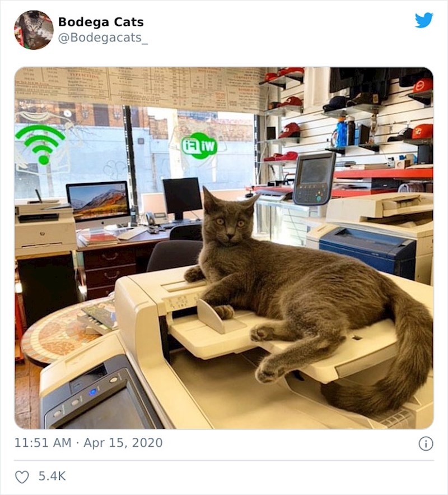The height and width of the screenshot is (495, 448).
Task: View the 5.4K likes count
Action: [x=52, y=476]
